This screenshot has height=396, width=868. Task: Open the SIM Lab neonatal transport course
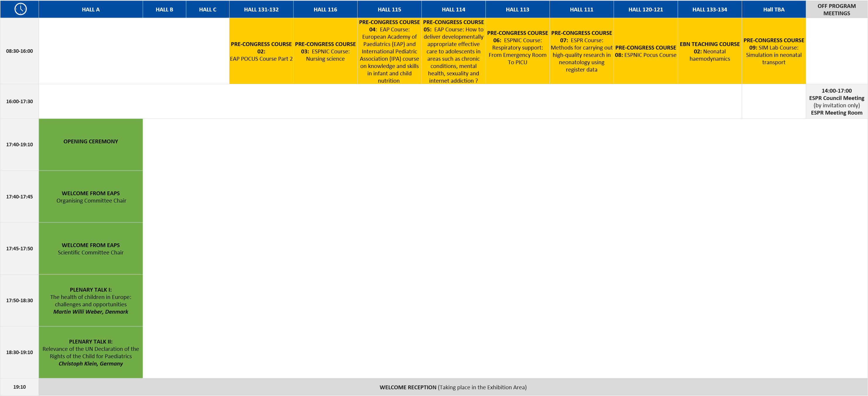(774, 51)
